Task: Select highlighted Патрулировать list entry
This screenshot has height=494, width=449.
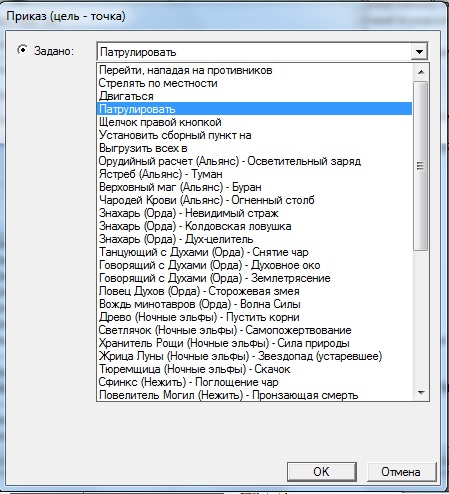Action: click(x=255, y=109)
